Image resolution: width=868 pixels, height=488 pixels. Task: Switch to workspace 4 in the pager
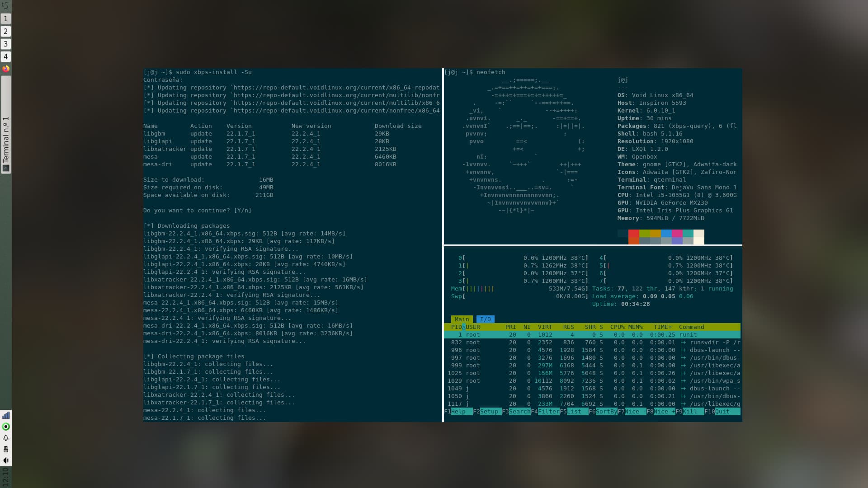(x=6, y=56)
